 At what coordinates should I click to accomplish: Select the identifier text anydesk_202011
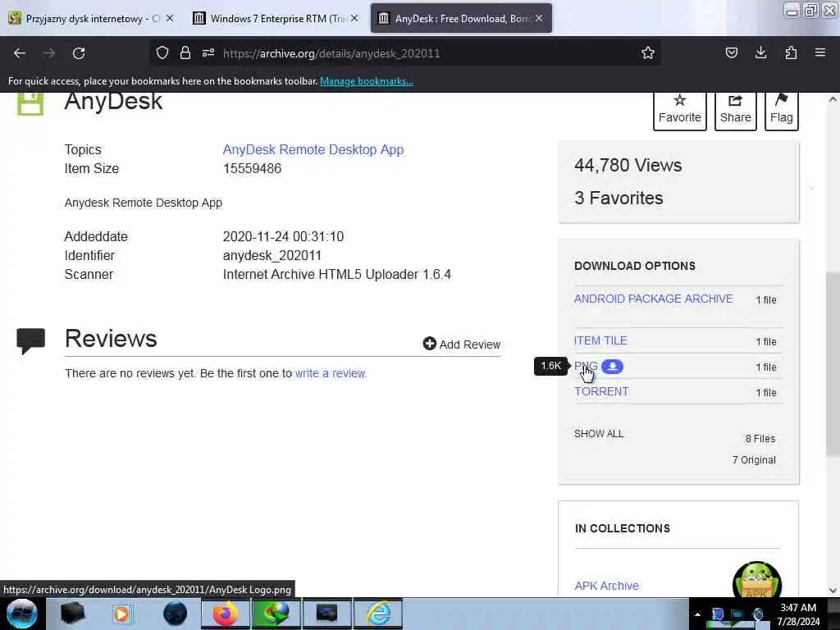pos(272,256)
